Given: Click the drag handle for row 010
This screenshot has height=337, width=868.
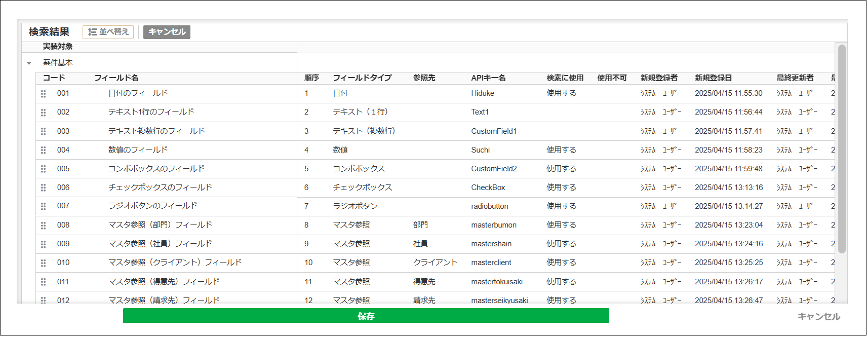Looking at the screenshot, I should (x=44, y=263).
